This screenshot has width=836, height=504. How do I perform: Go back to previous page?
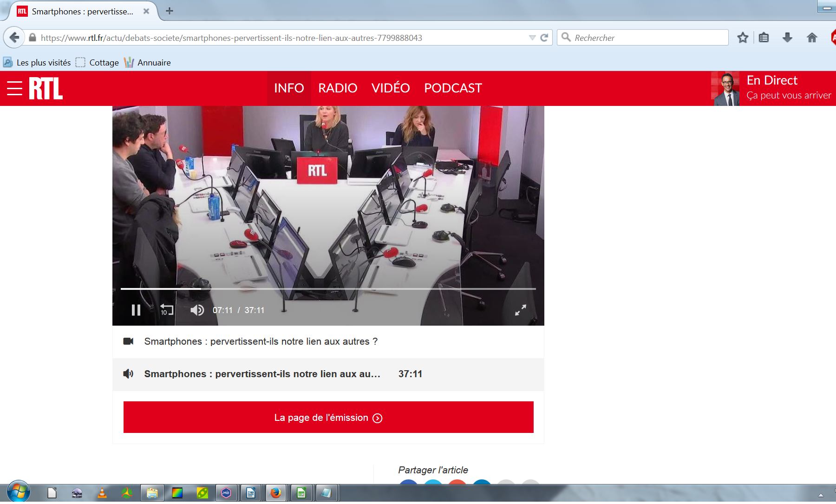pos(14,38)
